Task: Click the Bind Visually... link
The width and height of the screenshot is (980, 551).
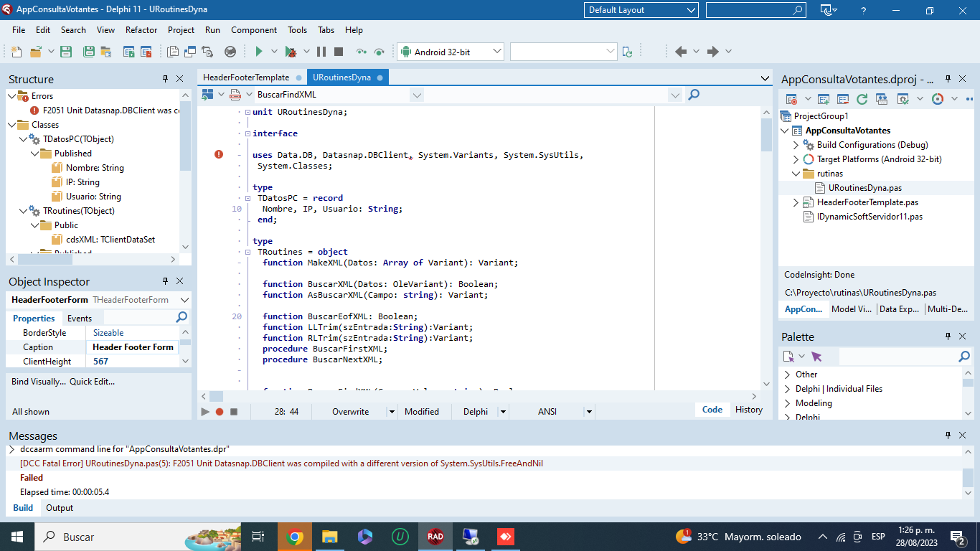Action: coord(39,382)
